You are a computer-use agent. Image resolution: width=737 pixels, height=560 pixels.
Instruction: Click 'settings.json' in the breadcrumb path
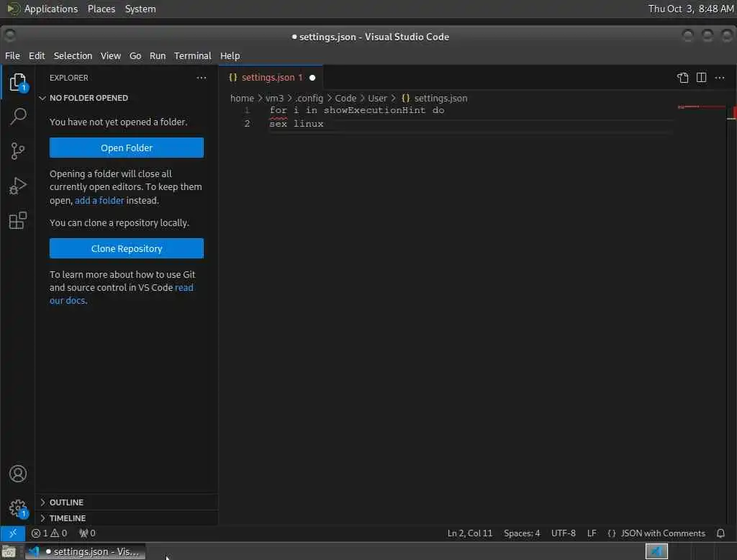(x=440, y=98)
